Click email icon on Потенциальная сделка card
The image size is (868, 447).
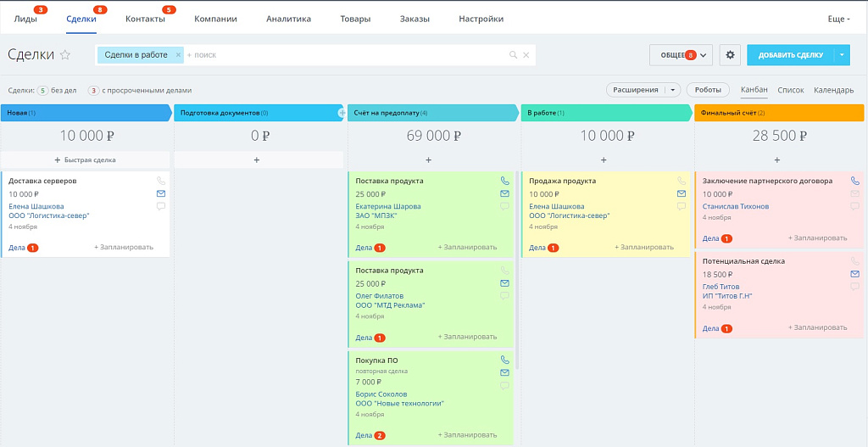coord(854,274)
